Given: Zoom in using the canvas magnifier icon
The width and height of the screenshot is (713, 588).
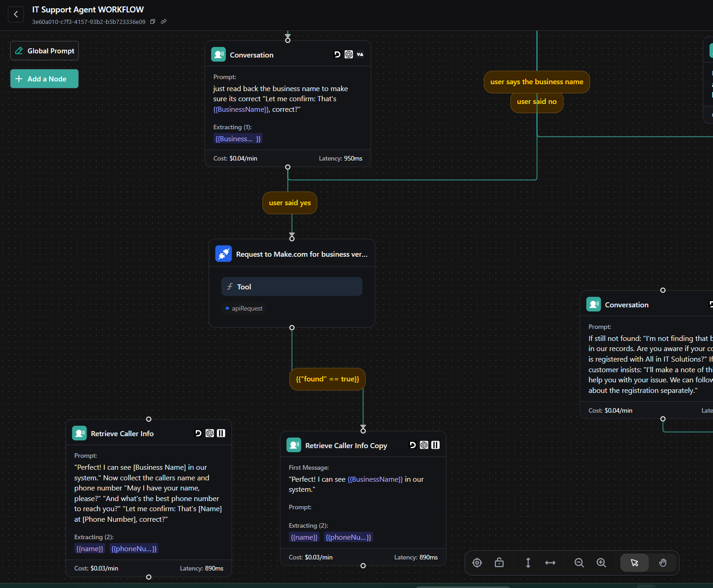Looking at the screenshot, I should [x=601, y=563].
